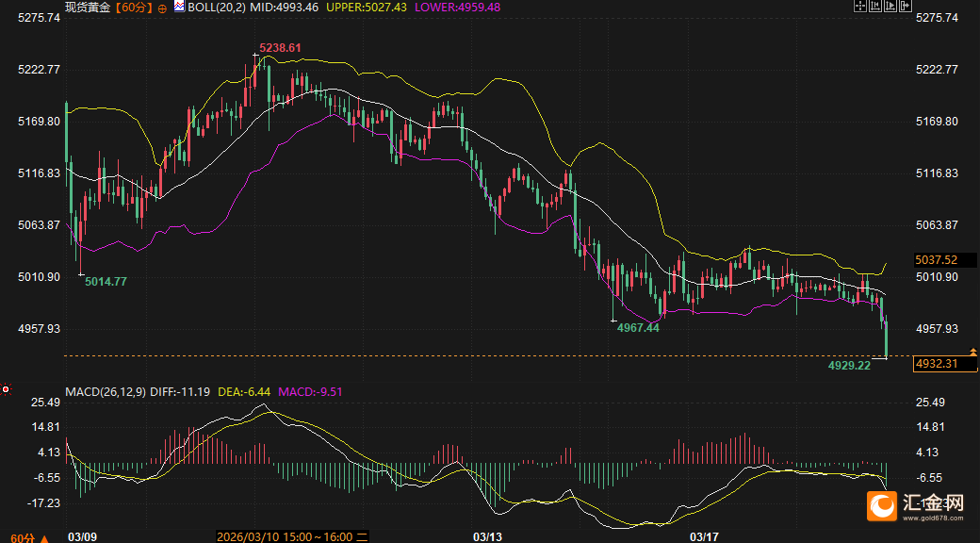Viewport: 980px width, 543px height.
Task: Click the 5238.61 high price marker
Action: click(280, 48)
